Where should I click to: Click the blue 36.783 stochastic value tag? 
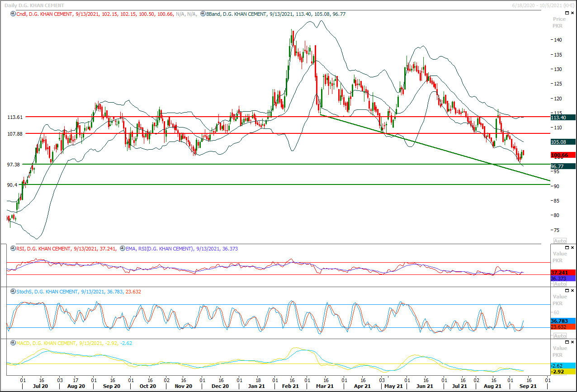tap(563, 321)
